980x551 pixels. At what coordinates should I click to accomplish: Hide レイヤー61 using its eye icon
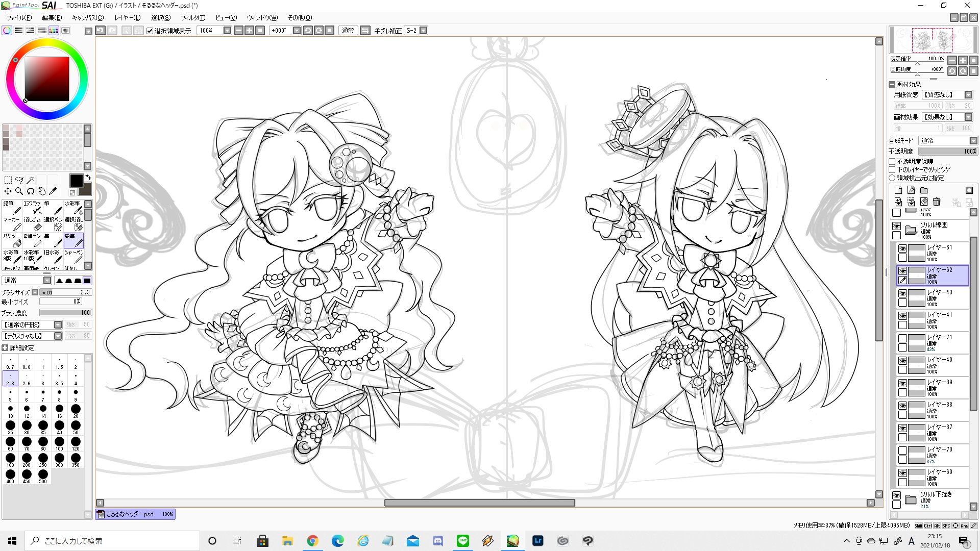[902, 248]
